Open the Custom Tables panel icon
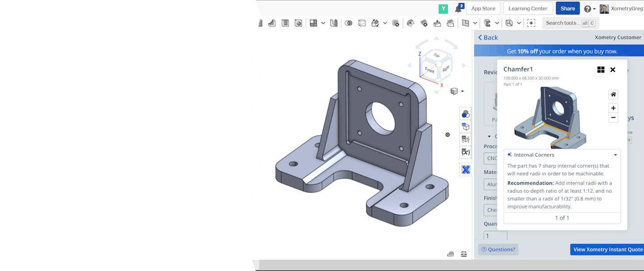This screenshot has width=644, height=271. [466, 140]
